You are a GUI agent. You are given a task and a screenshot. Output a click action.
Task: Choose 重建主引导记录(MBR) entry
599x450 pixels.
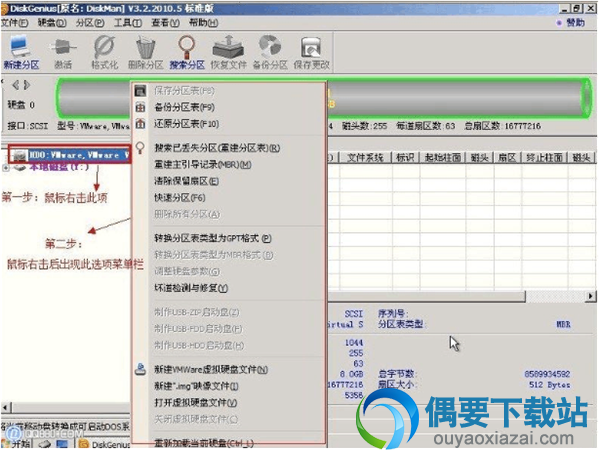coord(202,165)
